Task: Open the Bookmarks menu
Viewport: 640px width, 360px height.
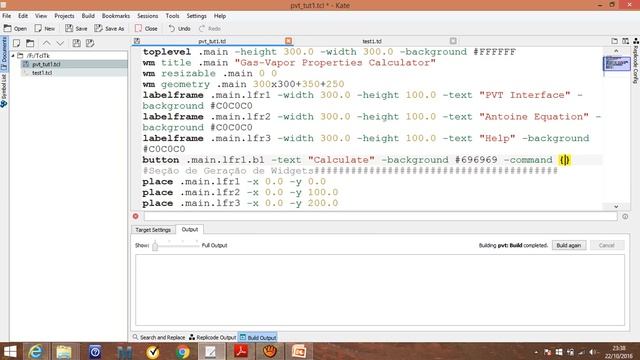Action: [x=116, y=16]
